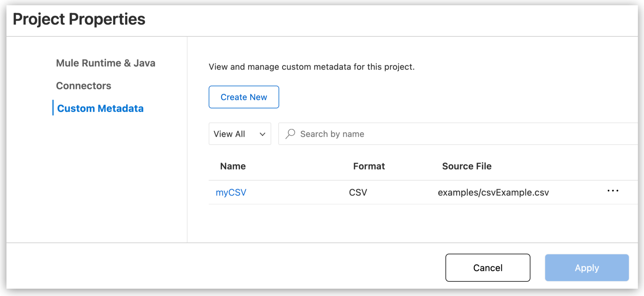The image size is (644, 296).
Task: Select the Custom Metadata sidebar entry
Action: pyautogui.click(x=100, y=108)
